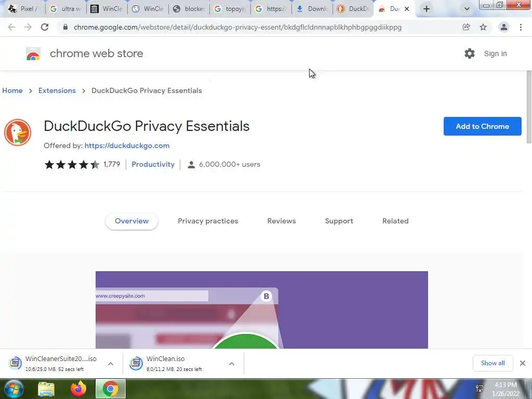Image resolution: width=532 pixels, height=399 pixels.
Task: Open the tab search dropdown arrow
Action: (x=467, y=9)
